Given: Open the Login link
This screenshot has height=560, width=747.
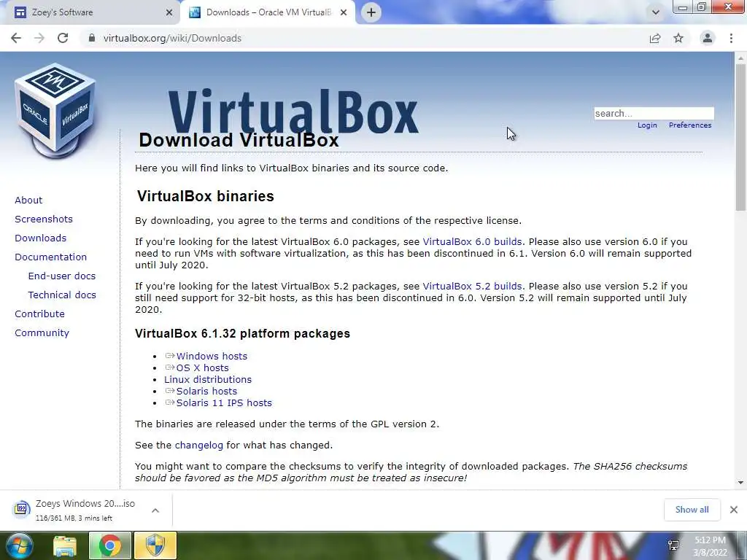Looking at the screenshot, I should click(647, 125).
